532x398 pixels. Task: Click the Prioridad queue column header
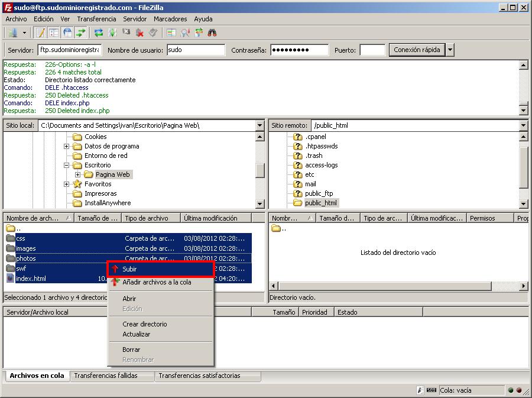click(317, 312)
